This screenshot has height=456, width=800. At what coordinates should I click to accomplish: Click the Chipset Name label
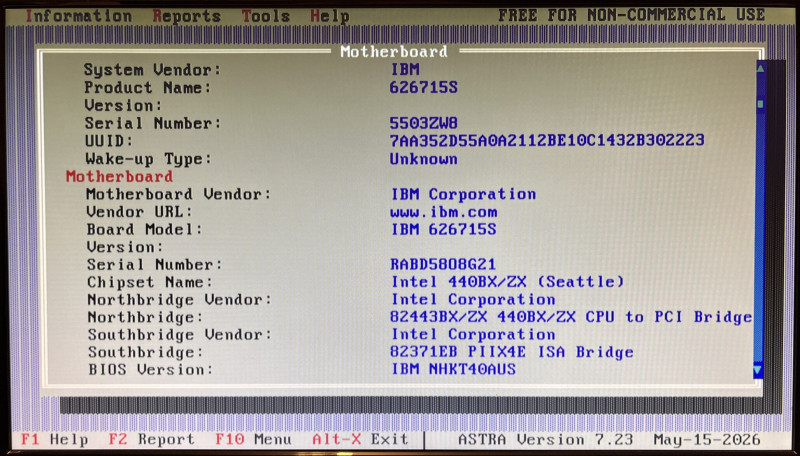tap(150, 282)
